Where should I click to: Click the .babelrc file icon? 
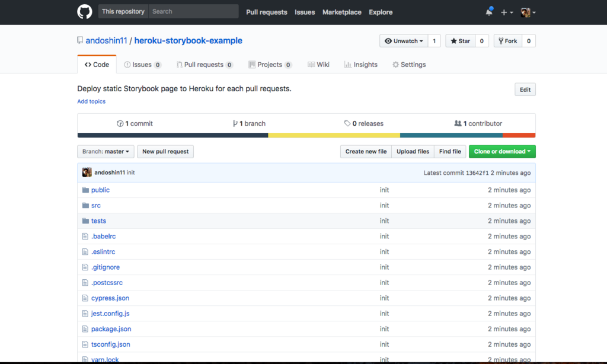[85, 236]
